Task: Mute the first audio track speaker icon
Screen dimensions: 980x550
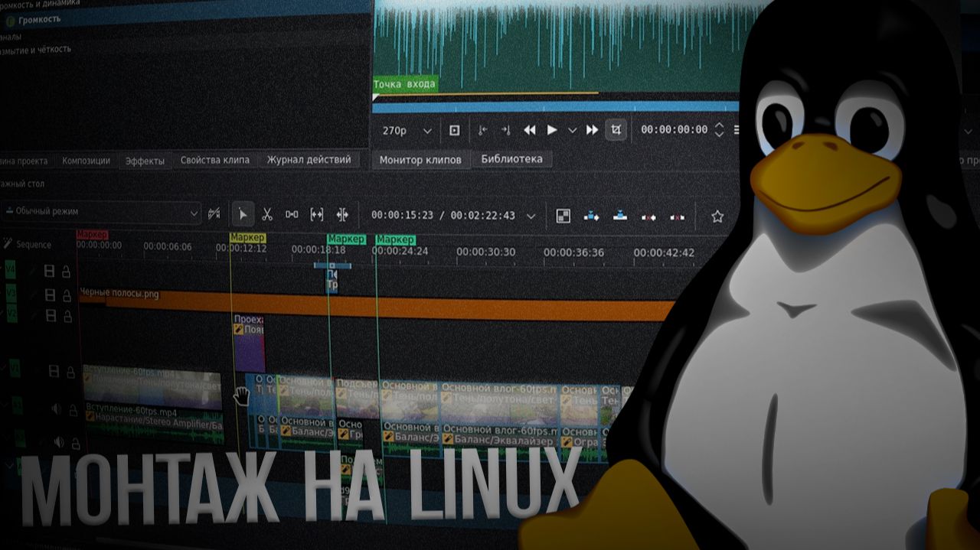Action: click(x=57, y=410)
